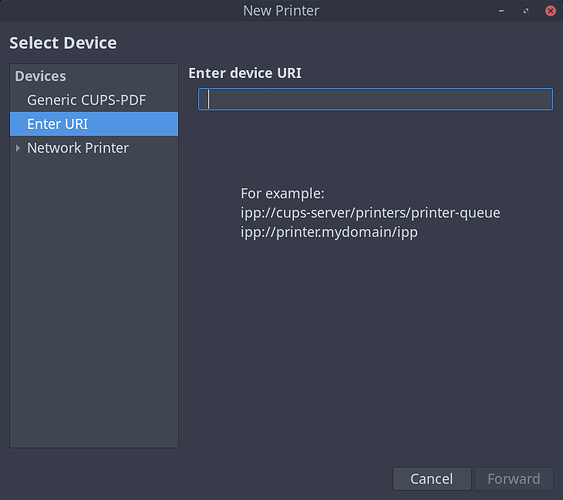Click the 'For example:' label

pos(282,193)
